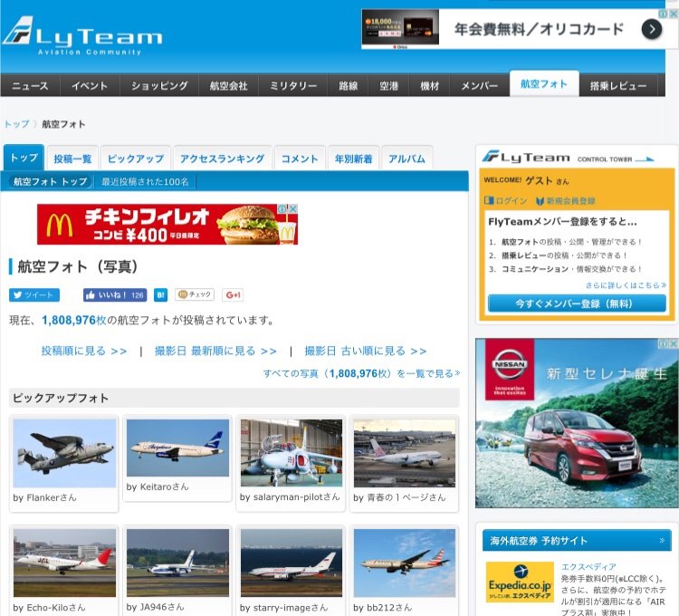Open 投稿順に見る >> link

[x=84, y=351]
